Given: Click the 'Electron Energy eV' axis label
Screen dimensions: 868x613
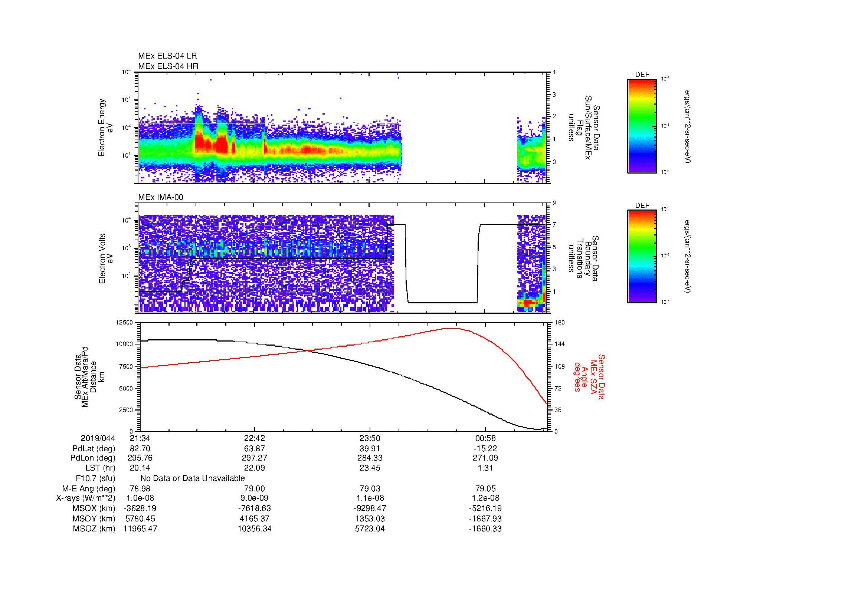Looking at the screenshot, I should coord(105,128).
